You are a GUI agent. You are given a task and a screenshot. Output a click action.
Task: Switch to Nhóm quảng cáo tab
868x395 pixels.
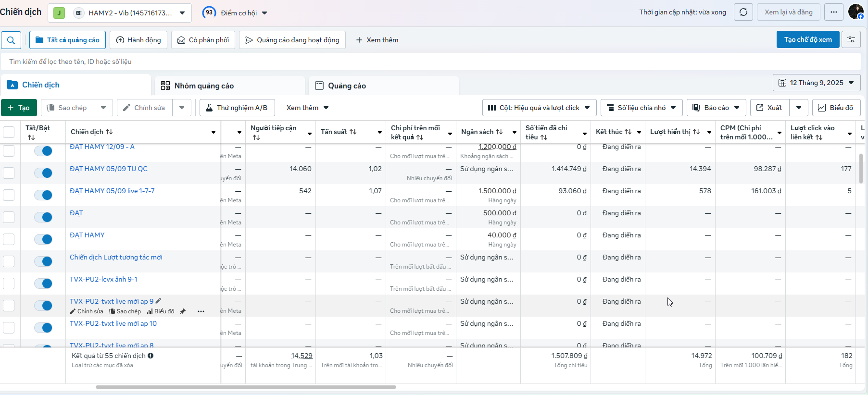click(229, 86)
